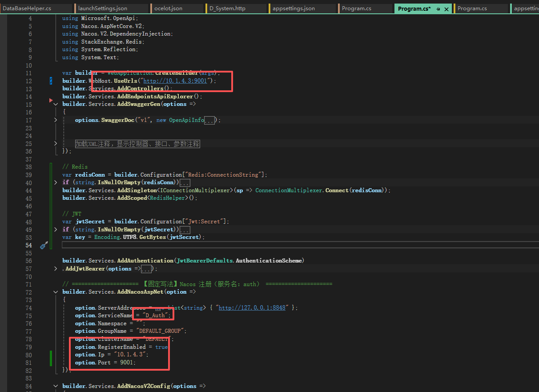Collapse the AddNacosV2Config block at line 84
This screenshot has width=539, height=392.
[56, 386]
